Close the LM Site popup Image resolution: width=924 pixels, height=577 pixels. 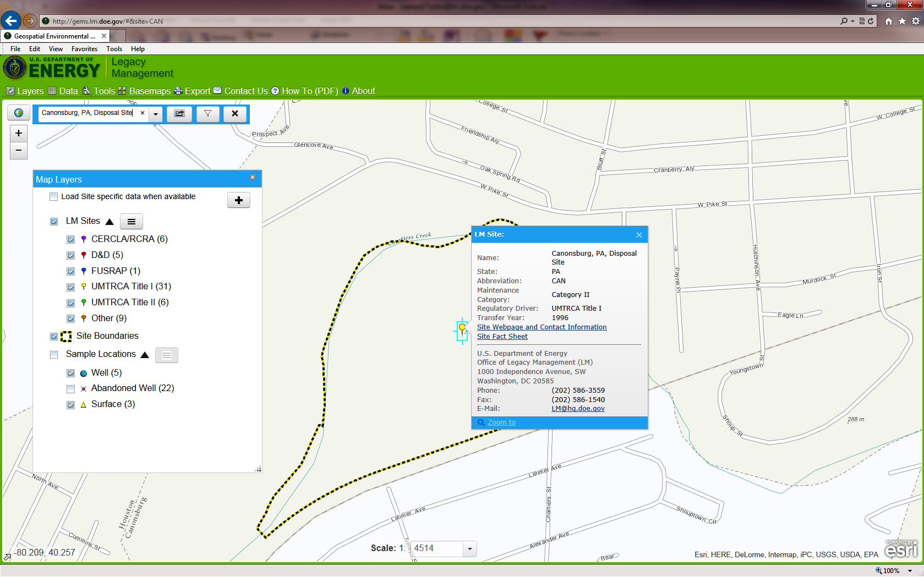(639, 235)
